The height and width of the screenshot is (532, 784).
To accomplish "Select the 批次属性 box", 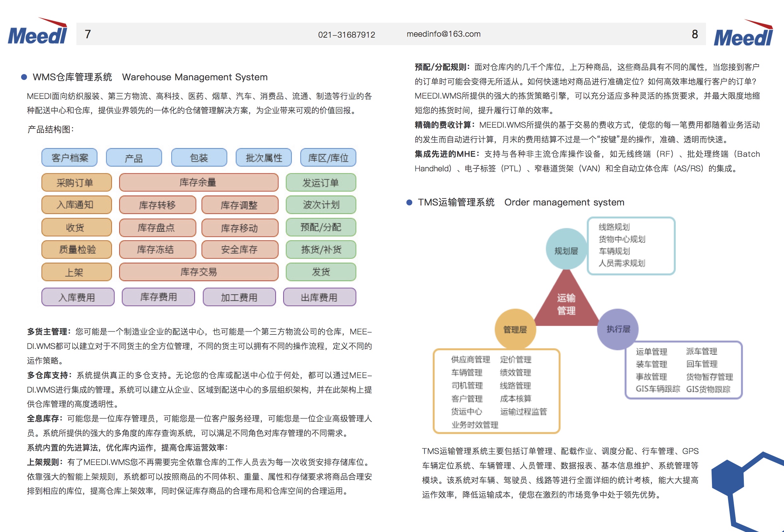I will coord(264,157).
